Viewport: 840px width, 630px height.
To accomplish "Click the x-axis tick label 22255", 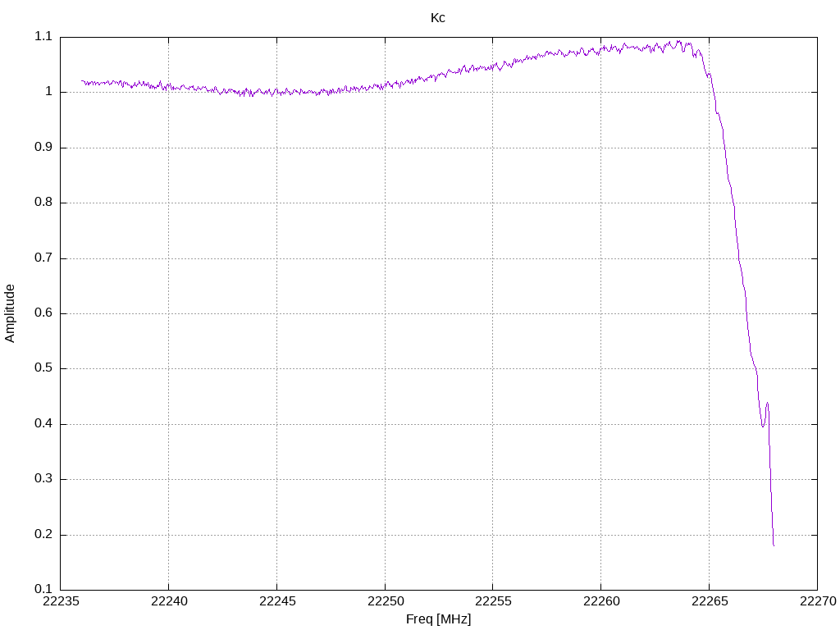I will 493,601.
